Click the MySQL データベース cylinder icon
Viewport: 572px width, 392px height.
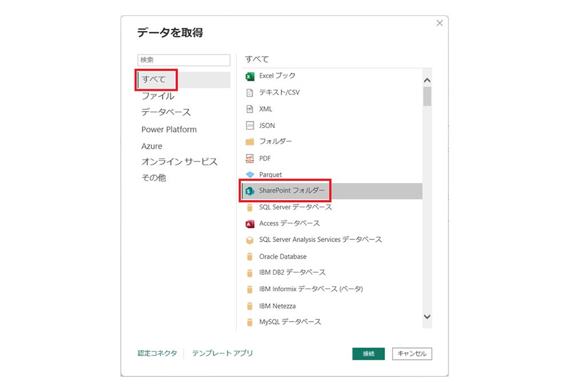(x=250, y=322)
